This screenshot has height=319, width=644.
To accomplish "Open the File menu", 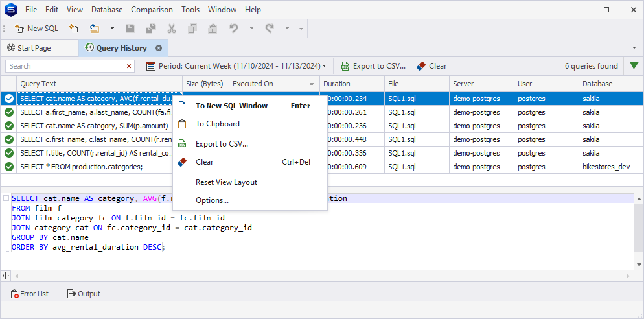I will pos(31,10).
